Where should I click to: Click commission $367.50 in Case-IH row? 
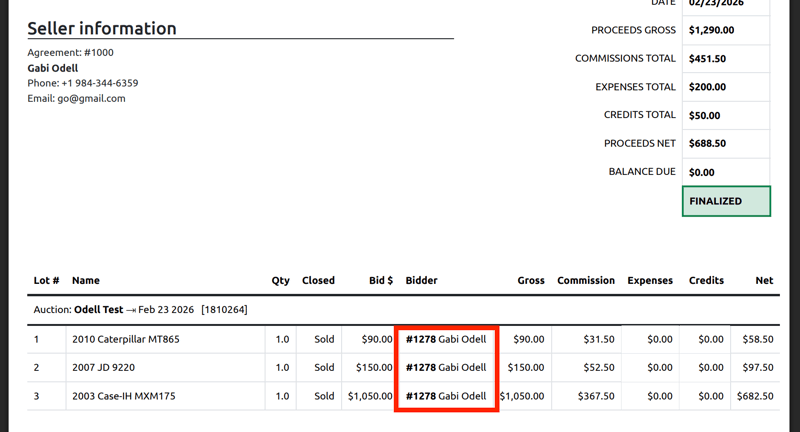[x=596, y=396]
